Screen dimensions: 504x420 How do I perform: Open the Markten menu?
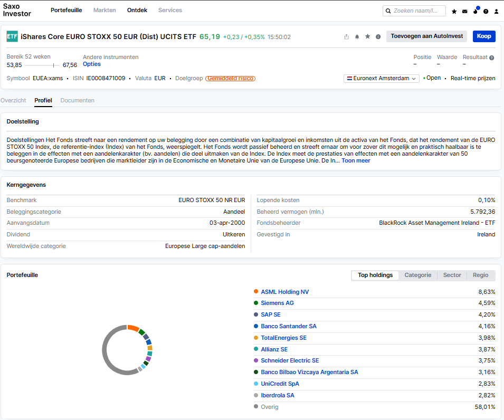coord(104,10)
